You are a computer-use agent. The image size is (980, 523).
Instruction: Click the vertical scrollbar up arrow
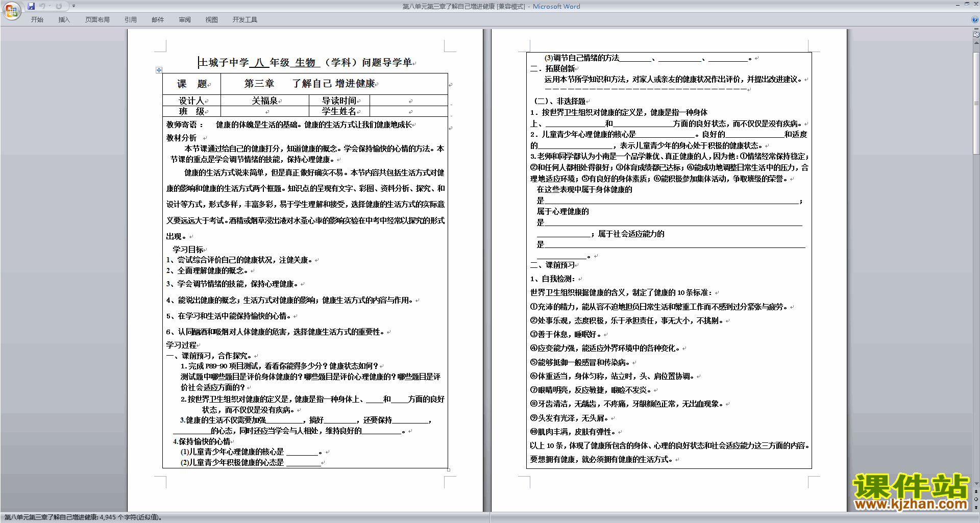coord(976,42)
